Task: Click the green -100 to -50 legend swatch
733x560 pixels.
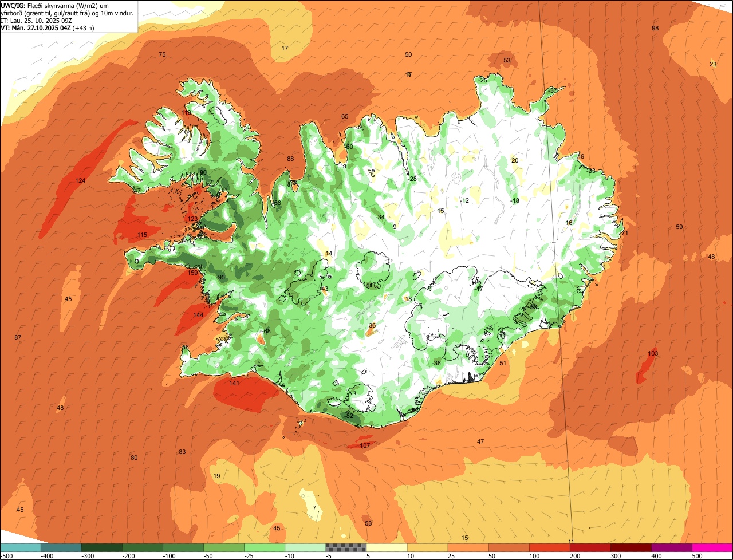Action: (x=183, y=547)
